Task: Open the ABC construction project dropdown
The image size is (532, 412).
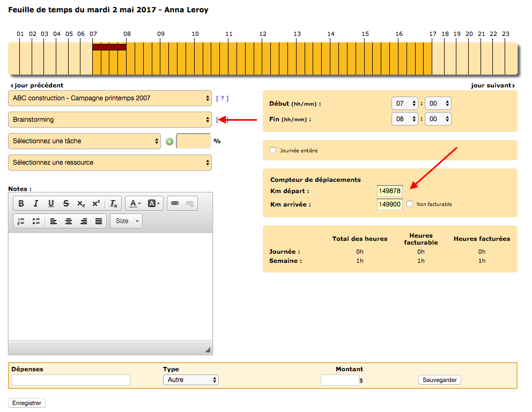Action: (110, 98)
